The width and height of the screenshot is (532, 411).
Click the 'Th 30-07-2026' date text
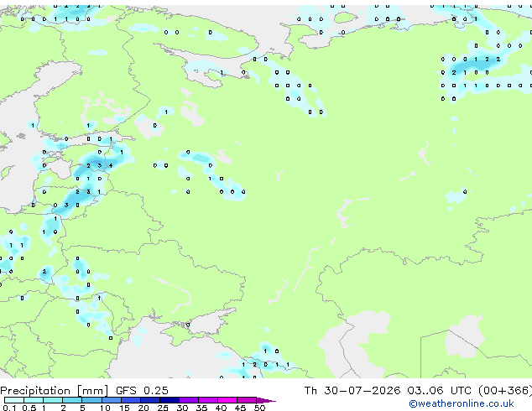(x=352, y=390)
